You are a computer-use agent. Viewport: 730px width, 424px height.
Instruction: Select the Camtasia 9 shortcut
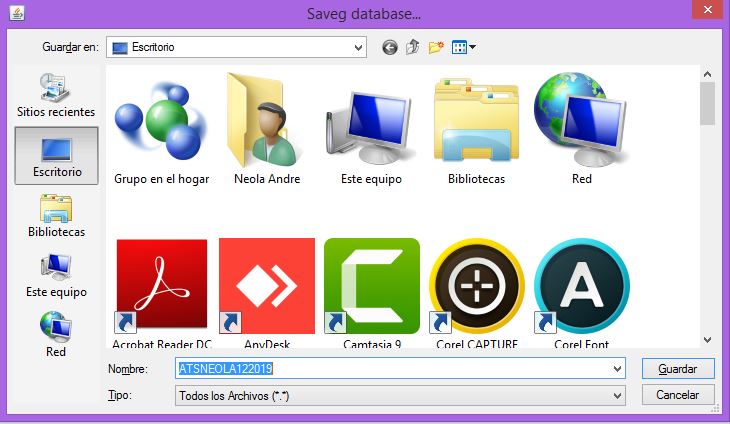coord(372,286)
